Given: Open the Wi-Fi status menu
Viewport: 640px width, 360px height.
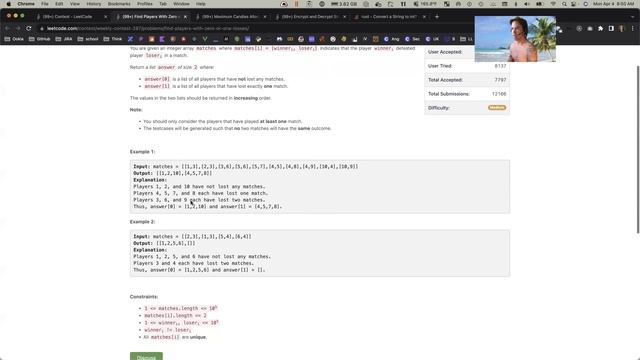Looking at the screenshot, I should pyautogui.click(x=553, y=4).
